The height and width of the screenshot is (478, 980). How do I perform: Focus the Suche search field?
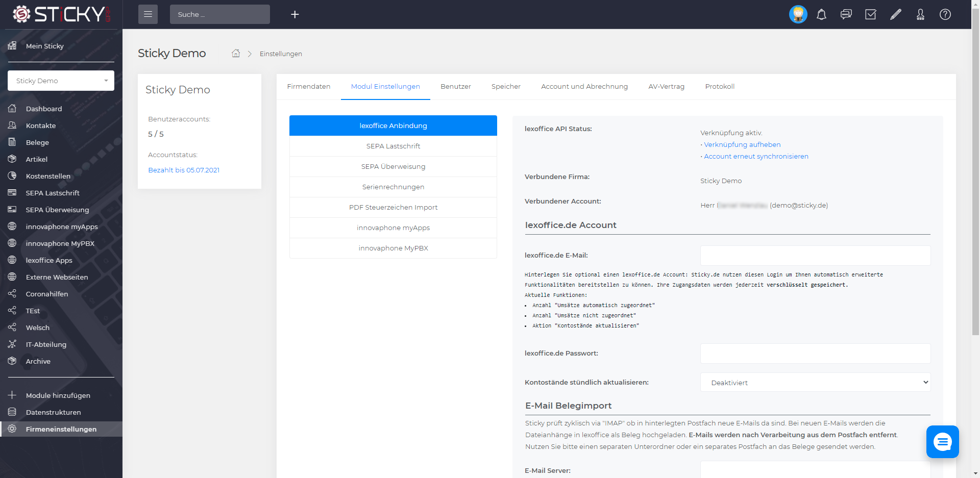tap(219, 14)
